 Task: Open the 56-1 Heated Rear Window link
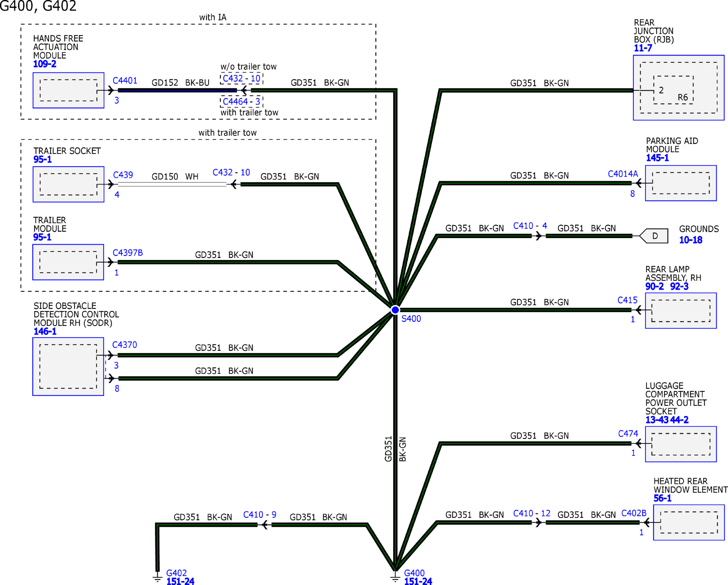662,498
